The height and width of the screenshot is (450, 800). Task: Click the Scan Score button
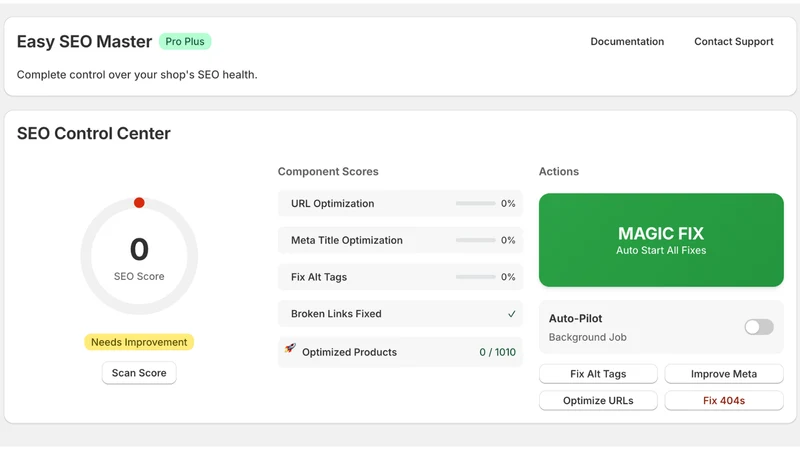[139, 373]
